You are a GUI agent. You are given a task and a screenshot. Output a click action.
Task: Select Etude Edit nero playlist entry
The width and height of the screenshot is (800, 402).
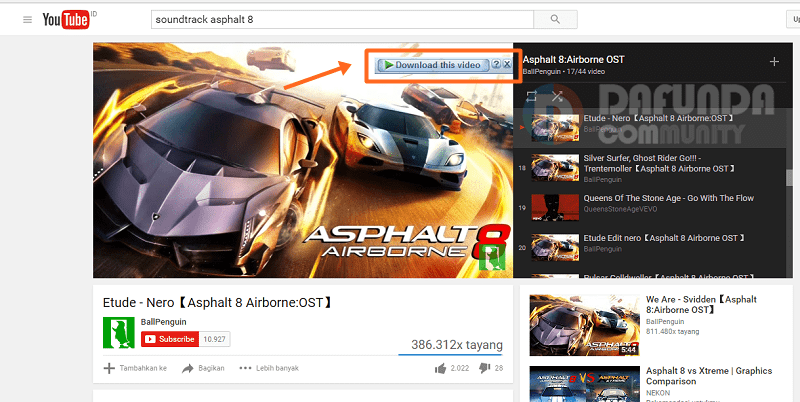point(640,243)
